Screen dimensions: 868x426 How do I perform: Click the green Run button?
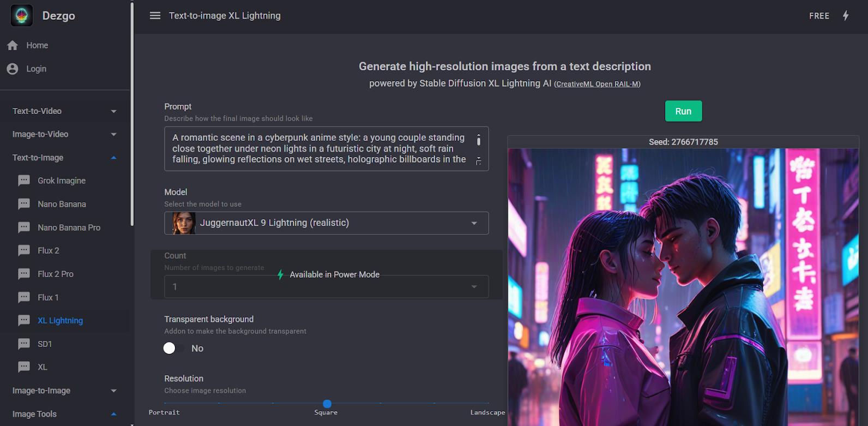[683, 111]
